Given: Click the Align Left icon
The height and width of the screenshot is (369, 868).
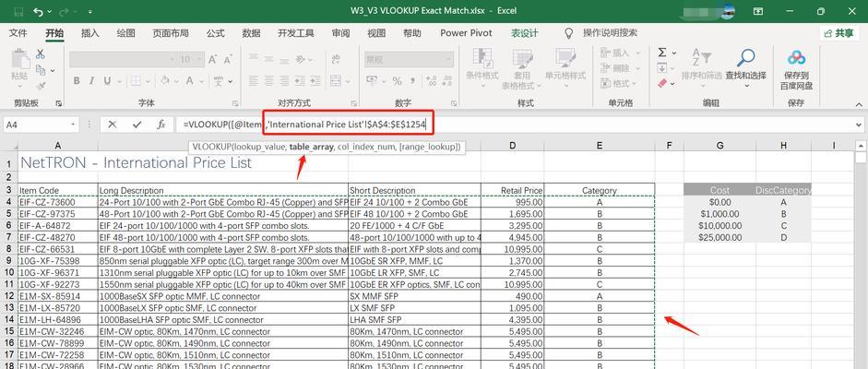Looking at the screenshot, I should tap(254, 81).
